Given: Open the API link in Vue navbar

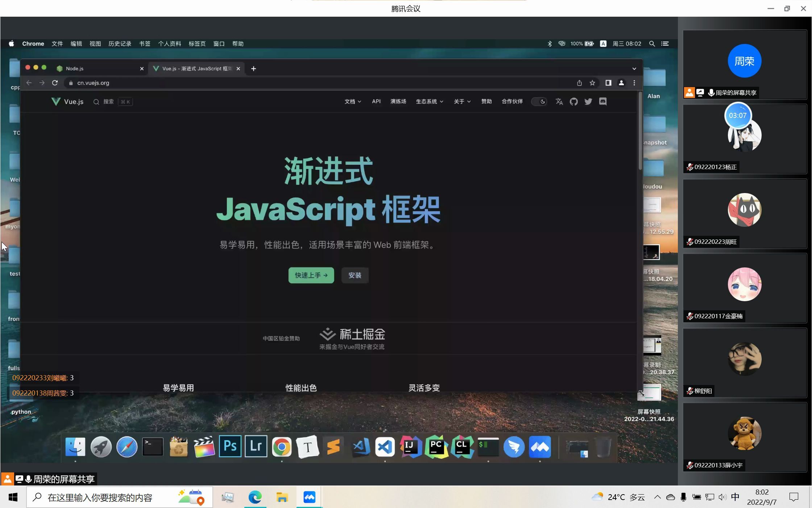Looking at the screenshot, I should click(x=376, y=102).
